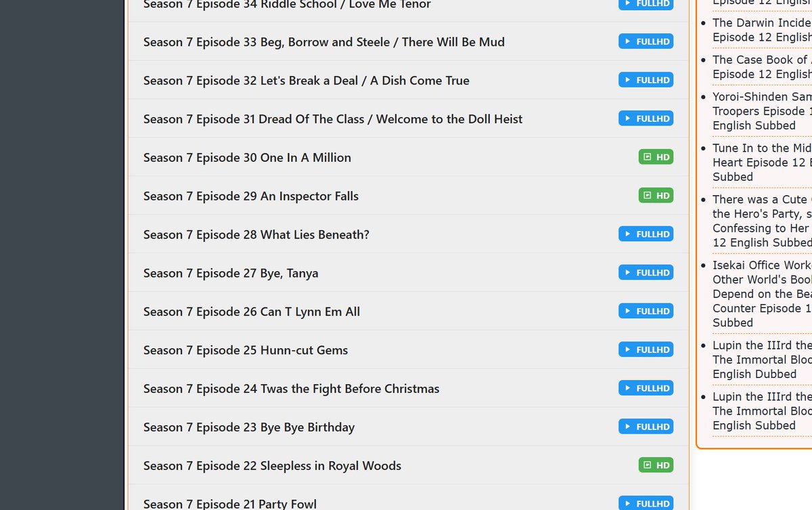Open Season 7 Episode 26 Can T Lynn Em All

pyautogui.click(x=252, y=312)
